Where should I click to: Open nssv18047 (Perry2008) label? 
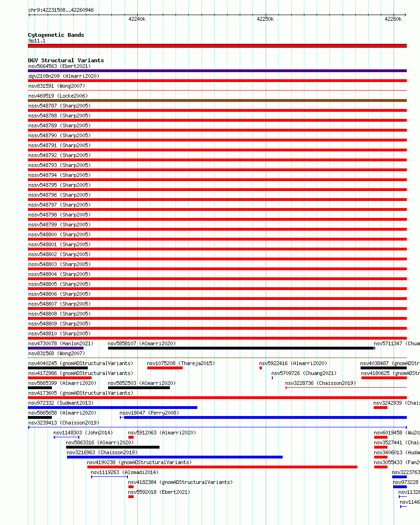point(150,413)
